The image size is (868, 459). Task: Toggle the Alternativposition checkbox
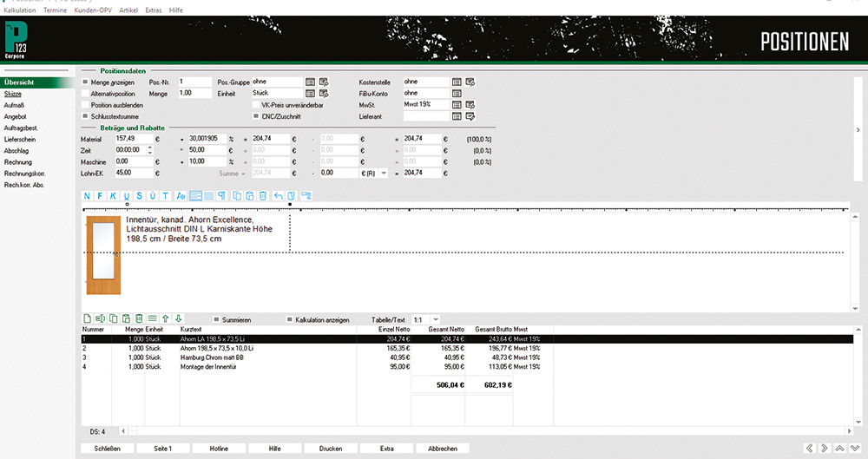click(85, 93)
